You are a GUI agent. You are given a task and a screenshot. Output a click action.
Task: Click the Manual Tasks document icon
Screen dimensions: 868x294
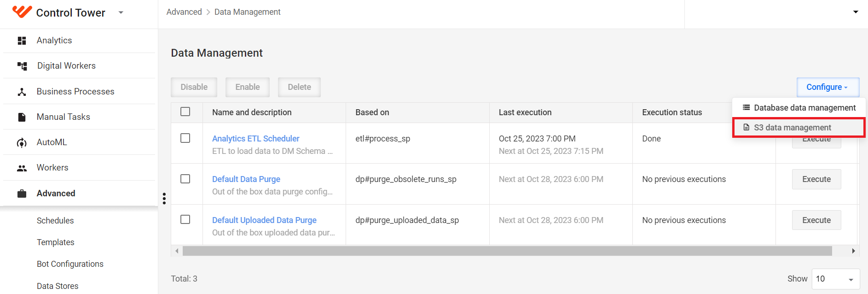click(x=22, y=117)
